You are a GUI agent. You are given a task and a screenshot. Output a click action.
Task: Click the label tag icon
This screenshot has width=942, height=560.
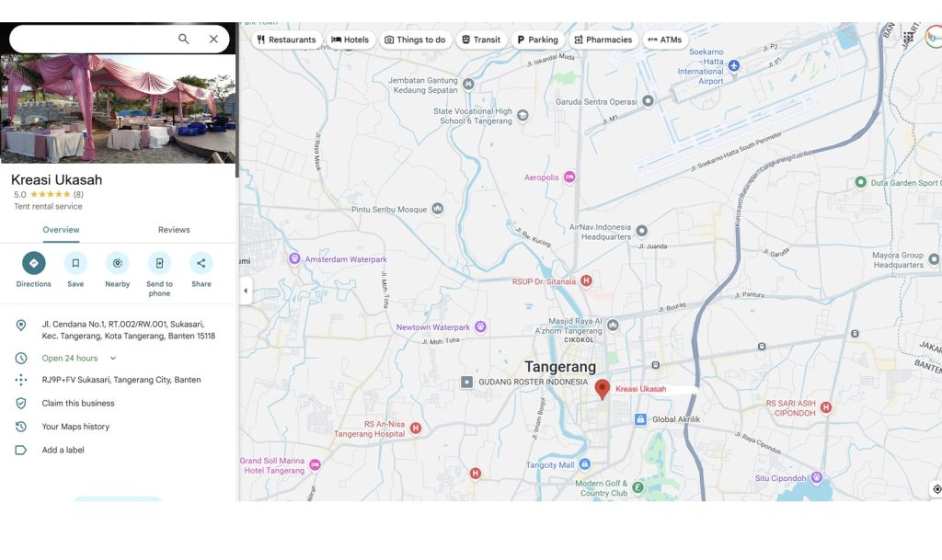21,451
